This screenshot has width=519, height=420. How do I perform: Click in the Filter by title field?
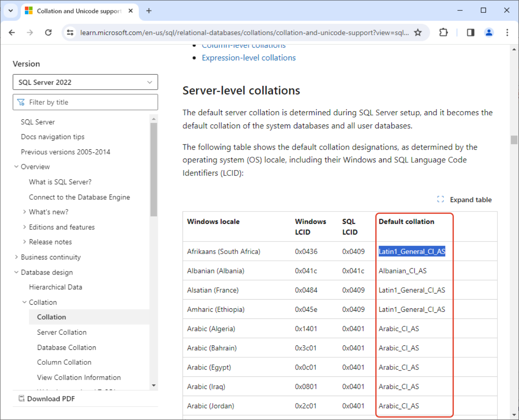pos(85,102)
